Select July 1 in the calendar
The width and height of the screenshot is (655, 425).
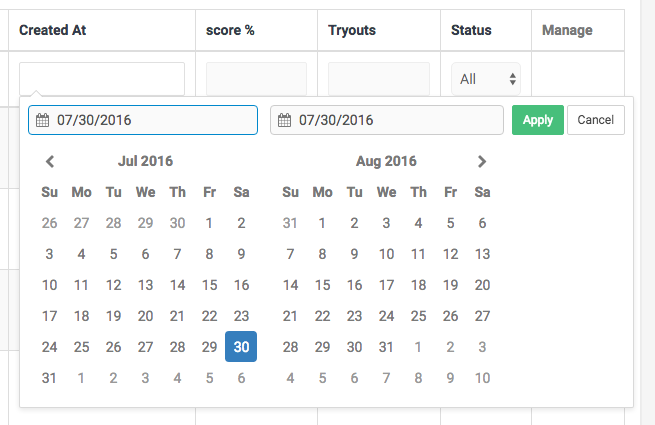(x=209, y=223)
